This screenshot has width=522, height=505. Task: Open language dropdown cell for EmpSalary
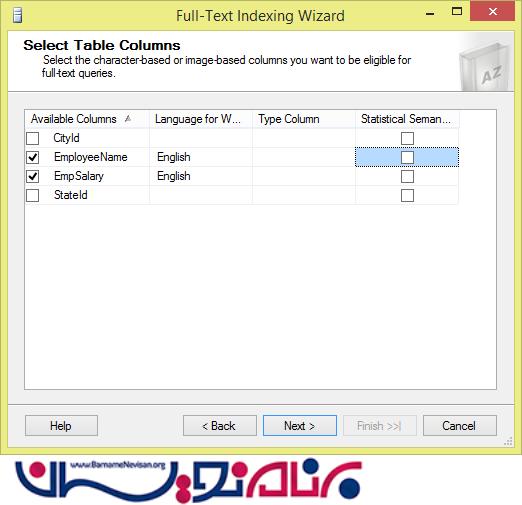click(x=201, y=176)
